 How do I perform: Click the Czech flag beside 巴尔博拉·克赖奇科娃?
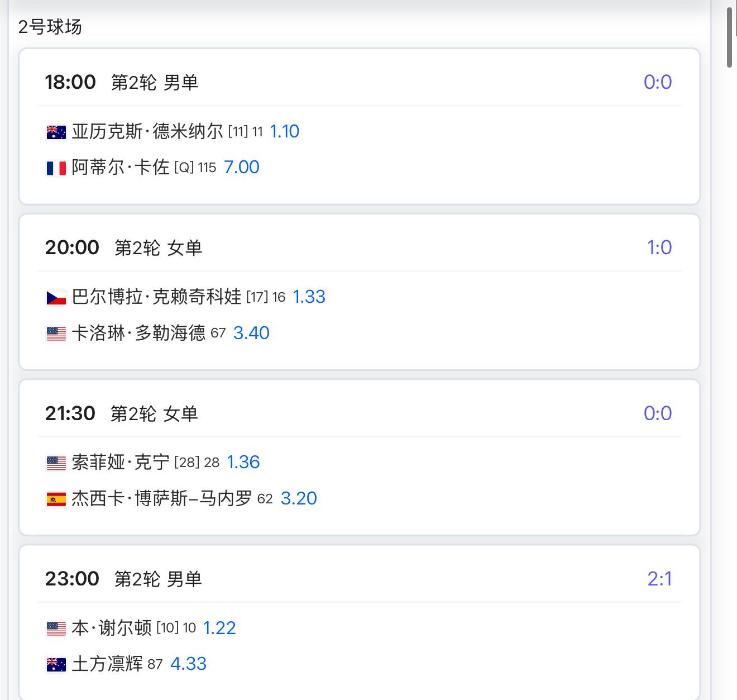[56, 297]
